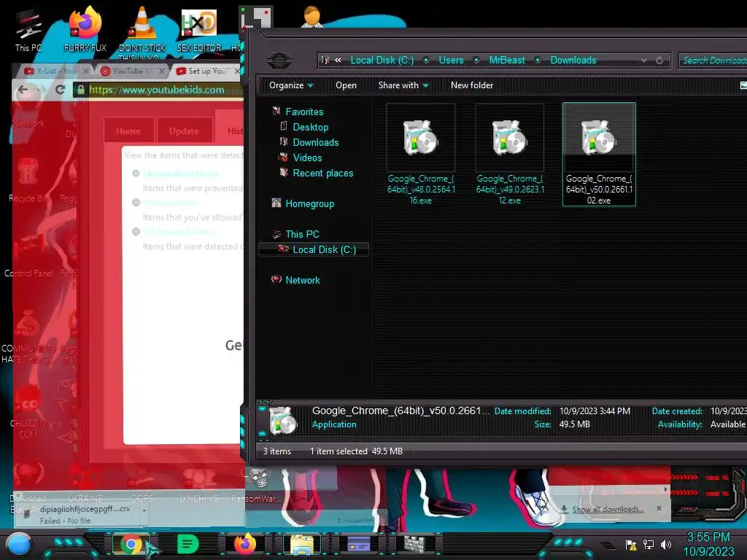This screenshot has width=747, height=560.
Task: Select the Google_Chrome v48.0.2564.116.exe file
Action: [x=421, y=155]
